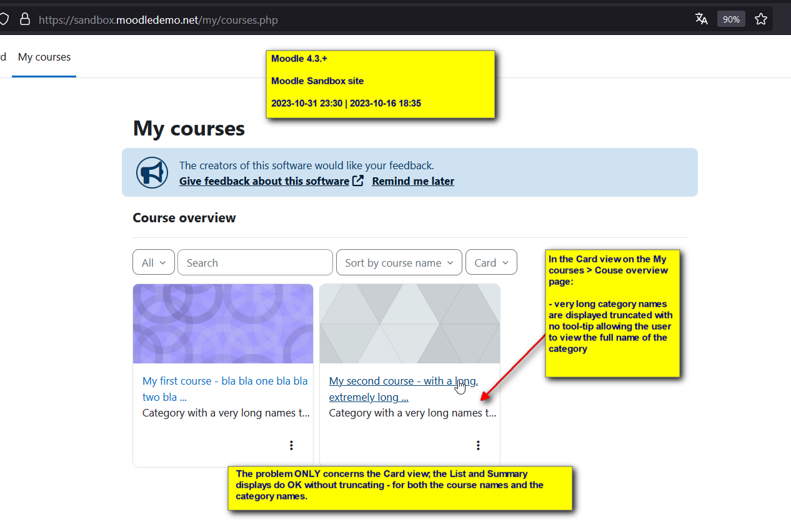Click the purple My first course image
791x532 pixels.
click(x=223, y=323)
